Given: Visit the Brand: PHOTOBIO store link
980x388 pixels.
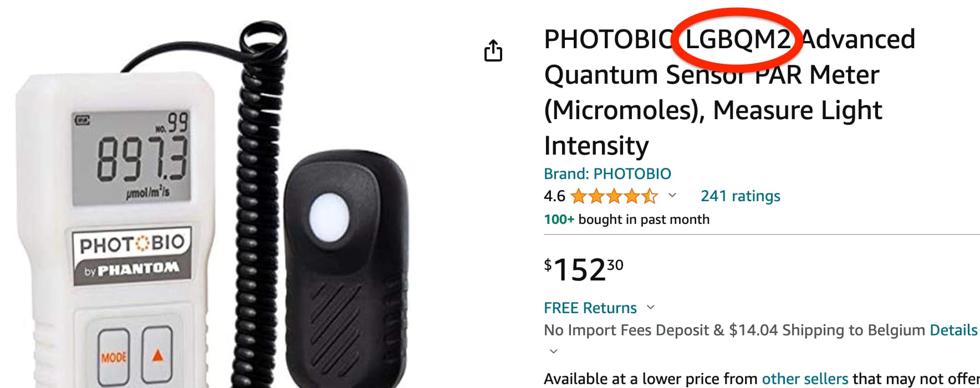Looking at the screenshot, I should click(608, 173).
